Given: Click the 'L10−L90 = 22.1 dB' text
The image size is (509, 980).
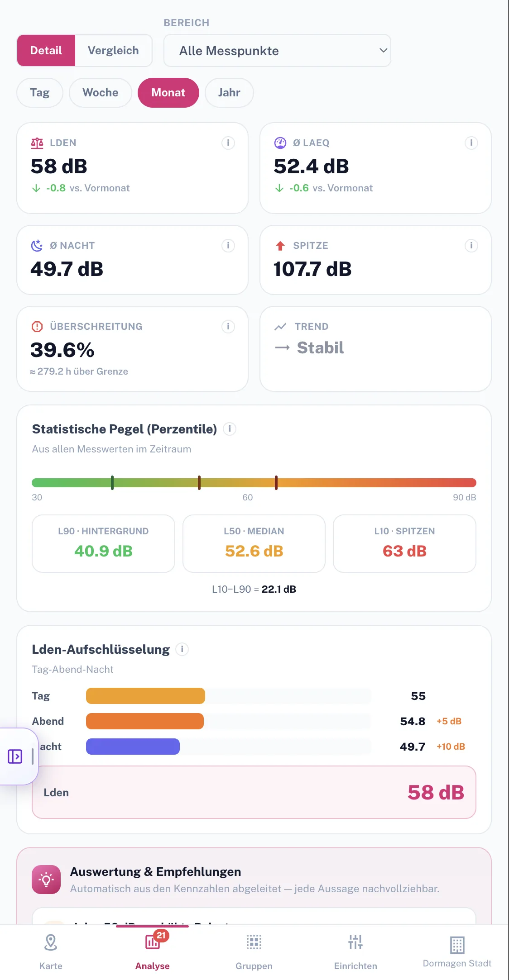Looking at the screenshot, I should [x=254, y=589].
